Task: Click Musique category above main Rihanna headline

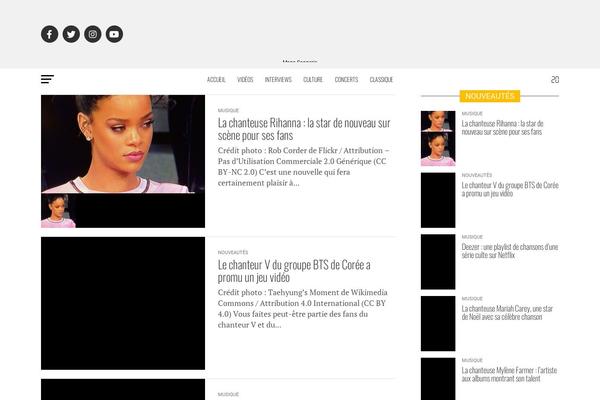Action: click(228, 110)
